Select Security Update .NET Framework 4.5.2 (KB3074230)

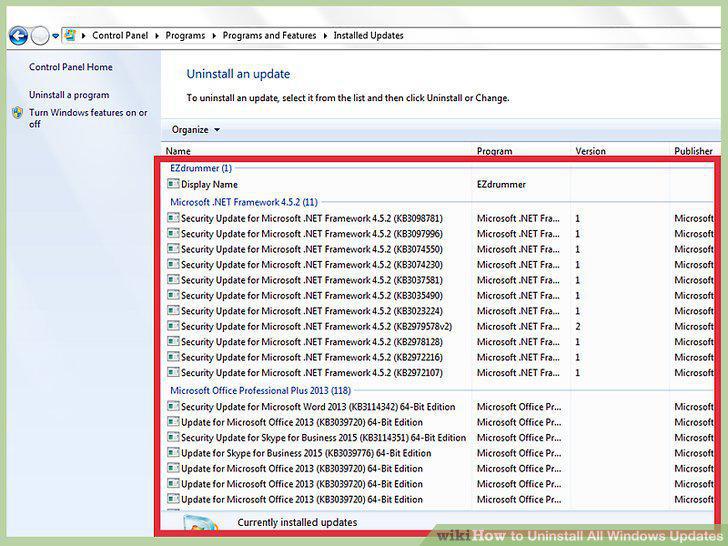tap(312, 265)
